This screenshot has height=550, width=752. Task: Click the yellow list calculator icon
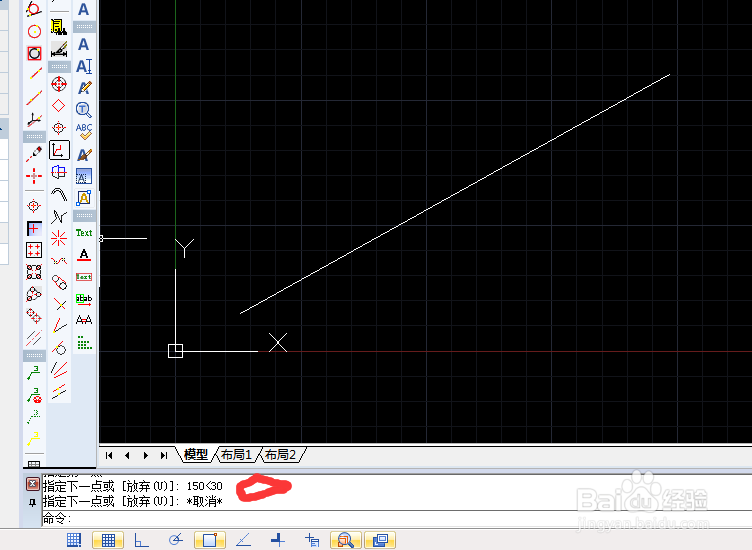click(x=59, y=27)
